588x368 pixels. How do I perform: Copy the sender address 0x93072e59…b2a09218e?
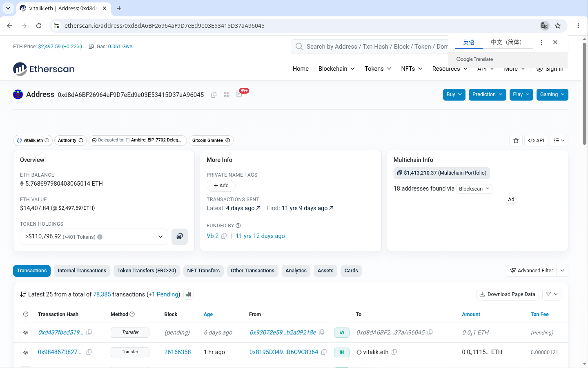coord(321,332)
